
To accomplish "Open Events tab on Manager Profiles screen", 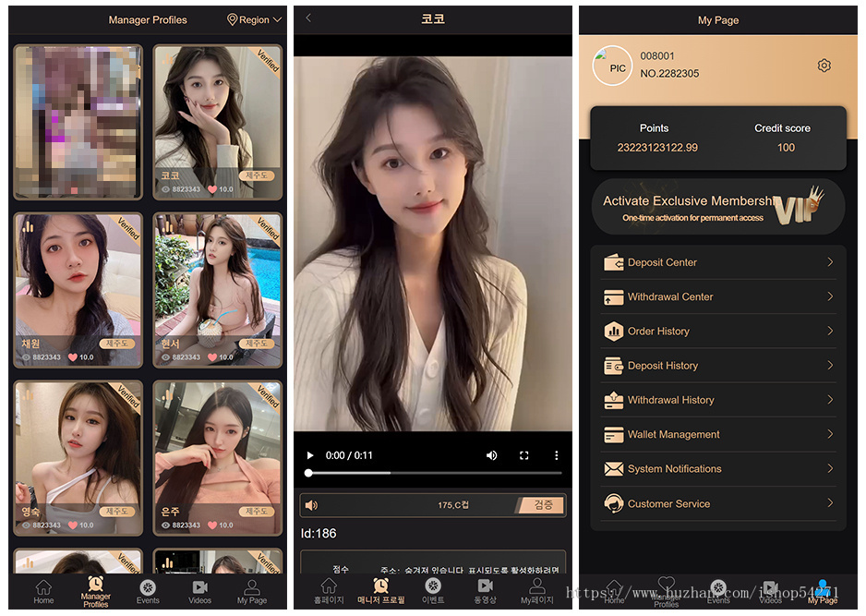I will pos(148,591).
